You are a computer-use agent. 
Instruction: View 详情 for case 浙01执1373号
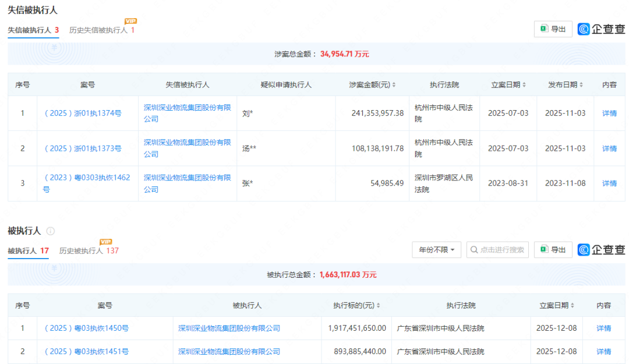pos(609,149)
